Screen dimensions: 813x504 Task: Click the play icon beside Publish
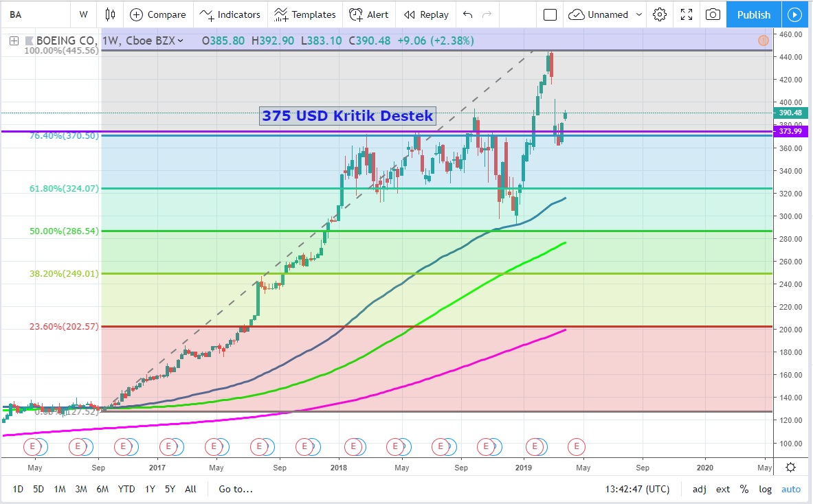tap(794, 14)
